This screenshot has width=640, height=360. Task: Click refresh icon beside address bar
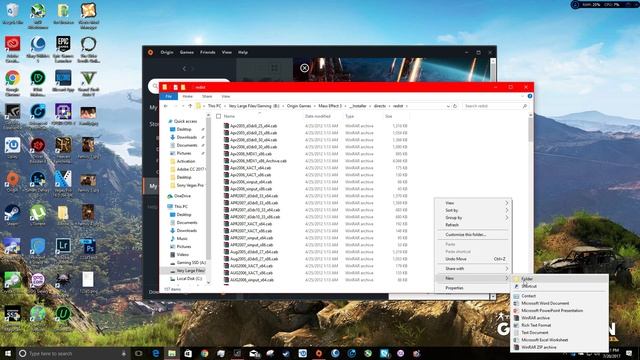(x=455, y=106)
